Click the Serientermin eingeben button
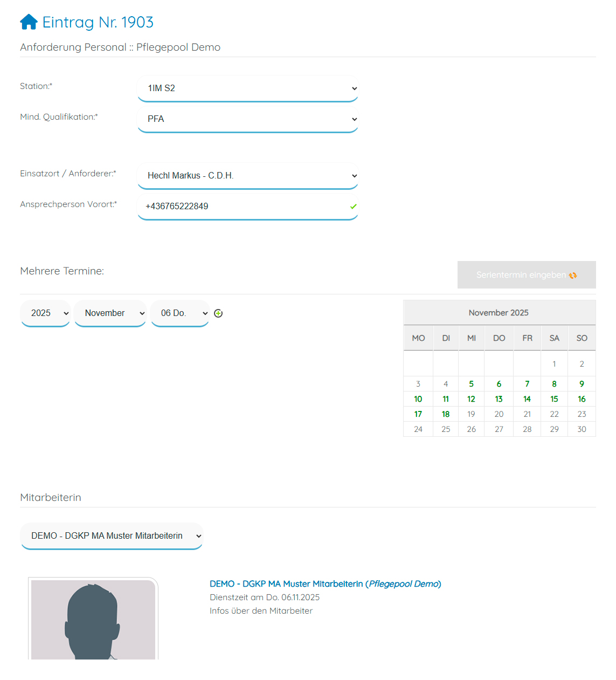Image resolution: width=616 pixels, height=680 pixels. (526, 275)
